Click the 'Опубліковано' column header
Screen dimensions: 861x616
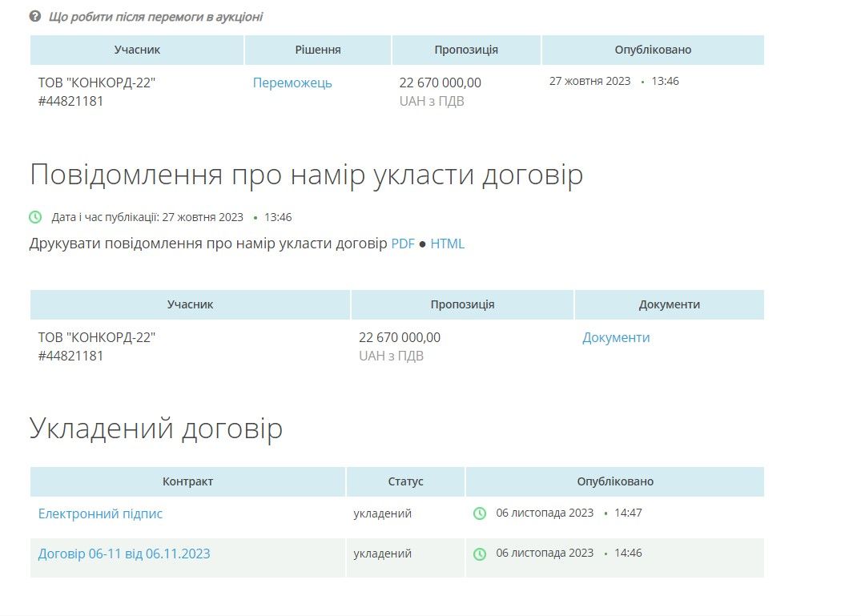pyautogui.click(x=651, y=49)
